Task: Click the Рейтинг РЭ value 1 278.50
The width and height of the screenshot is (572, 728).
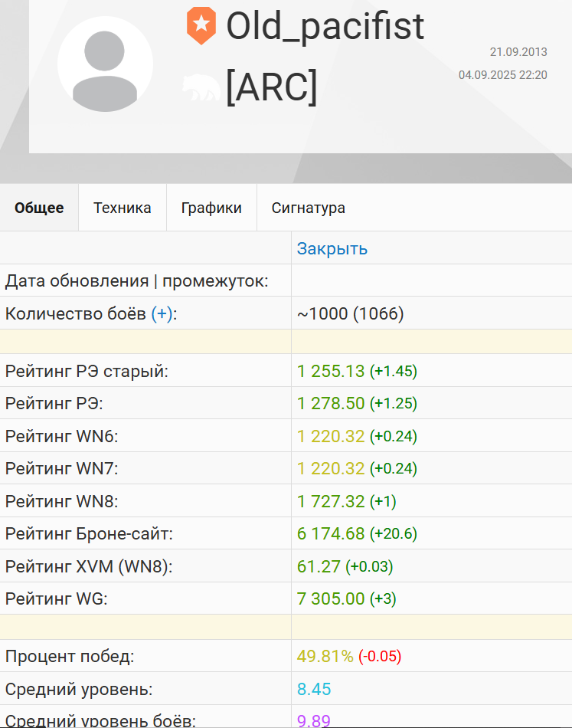Action: [x=331, y=403]
